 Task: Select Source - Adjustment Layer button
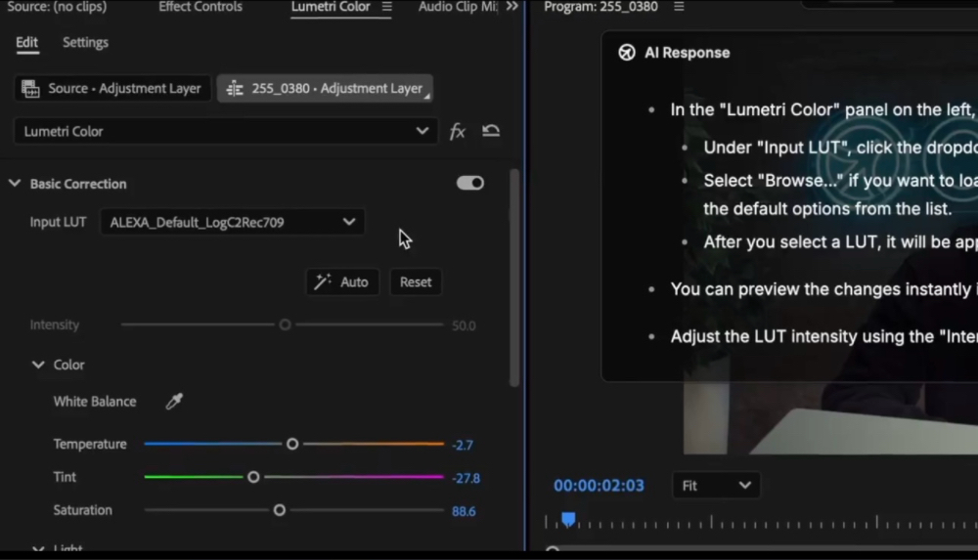(111, 88)
